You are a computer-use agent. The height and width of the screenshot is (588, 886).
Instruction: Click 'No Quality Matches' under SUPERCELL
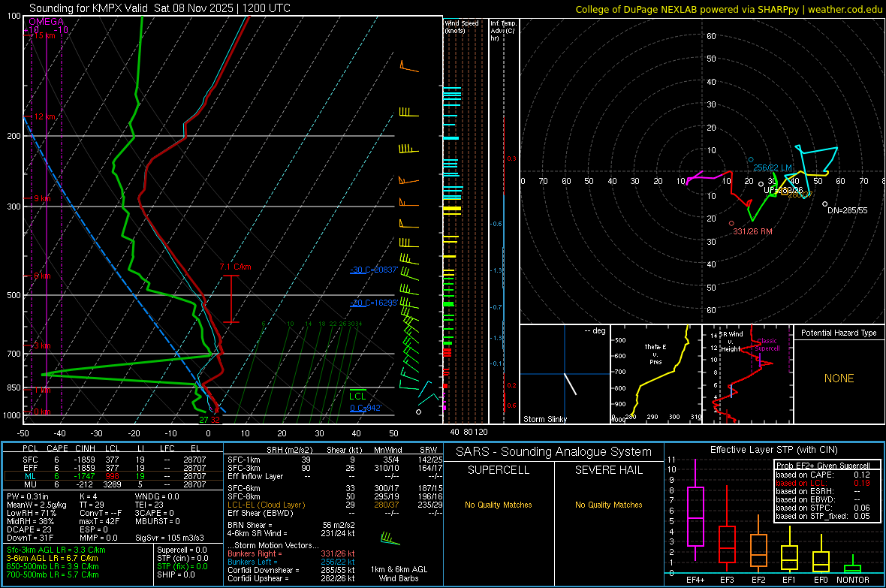coord(499,505)
